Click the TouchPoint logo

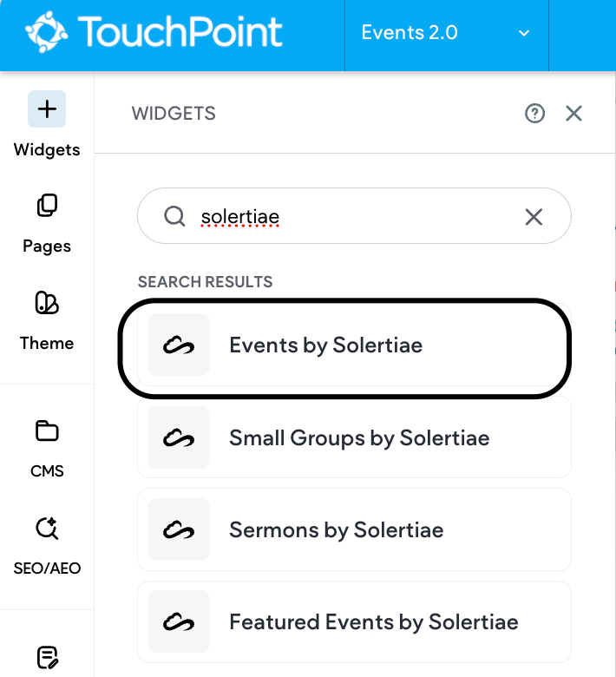click(154, 33)
